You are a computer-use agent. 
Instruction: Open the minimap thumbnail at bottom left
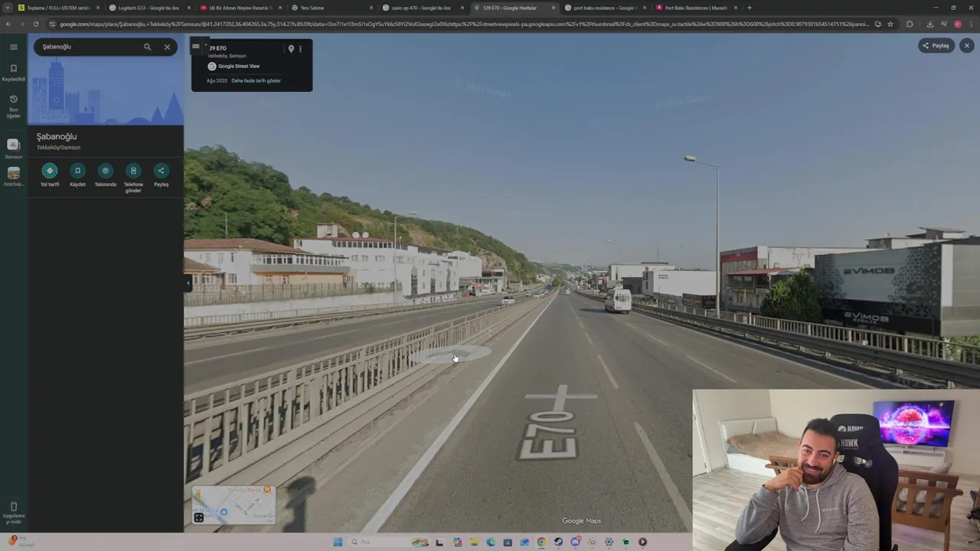click(234, 505)
